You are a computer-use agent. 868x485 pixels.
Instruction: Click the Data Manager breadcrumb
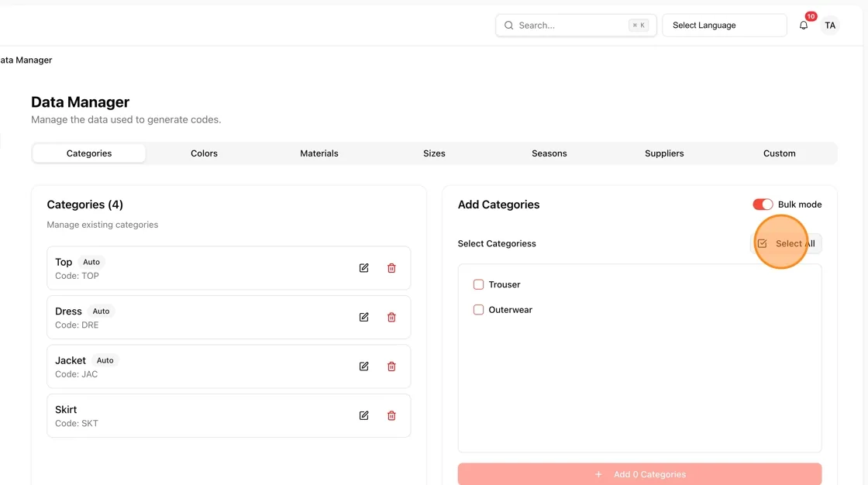point(26,60)
